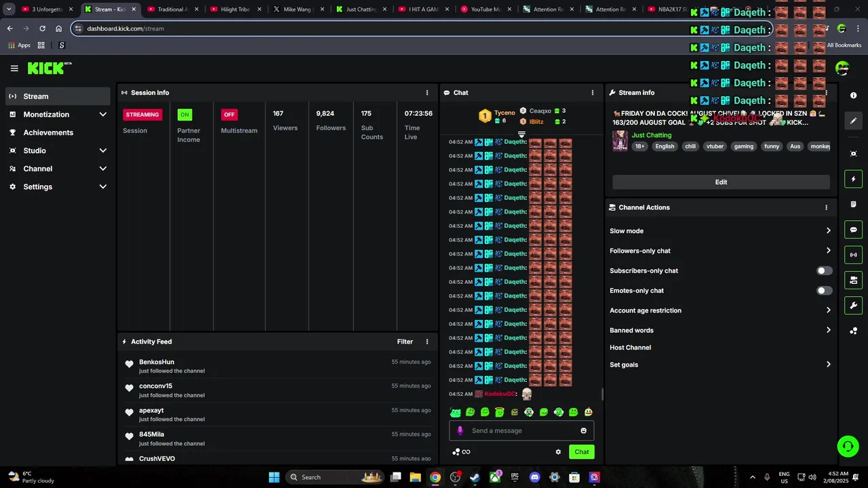Insert the green cat emote
Viewport: 868px width, 488px height.
click(456, 412)
